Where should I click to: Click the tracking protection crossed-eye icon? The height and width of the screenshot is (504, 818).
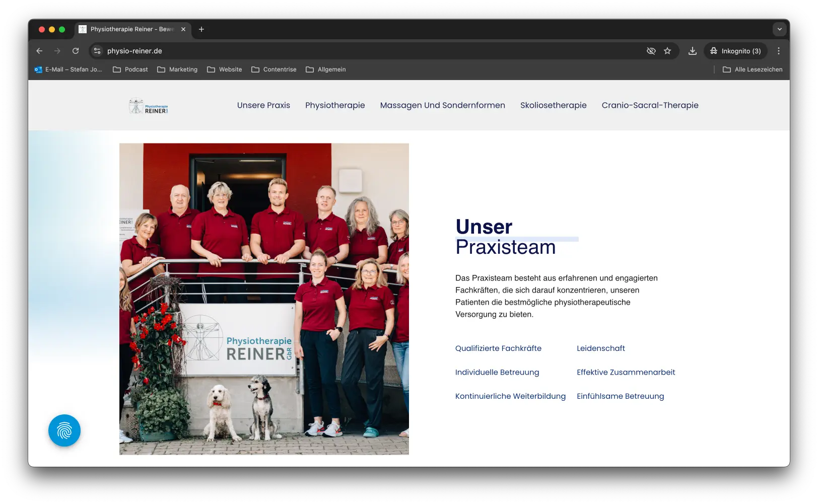click(x=651, y=51)
